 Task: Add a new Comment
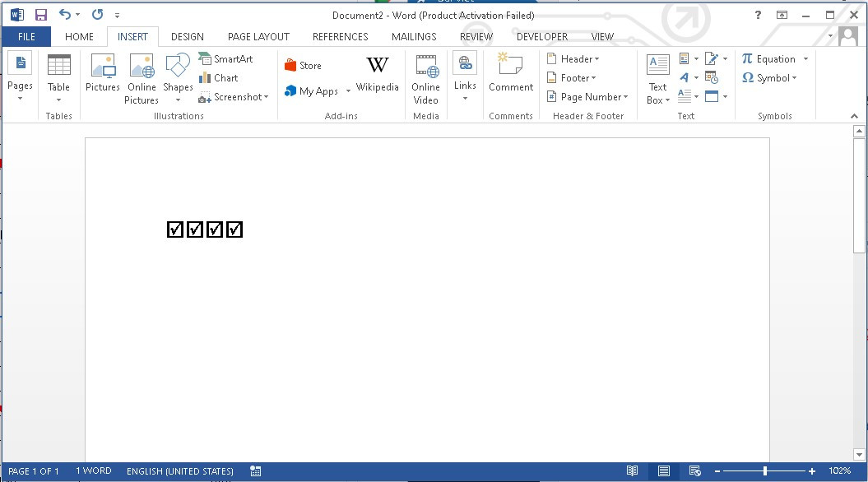coord(511,73)
